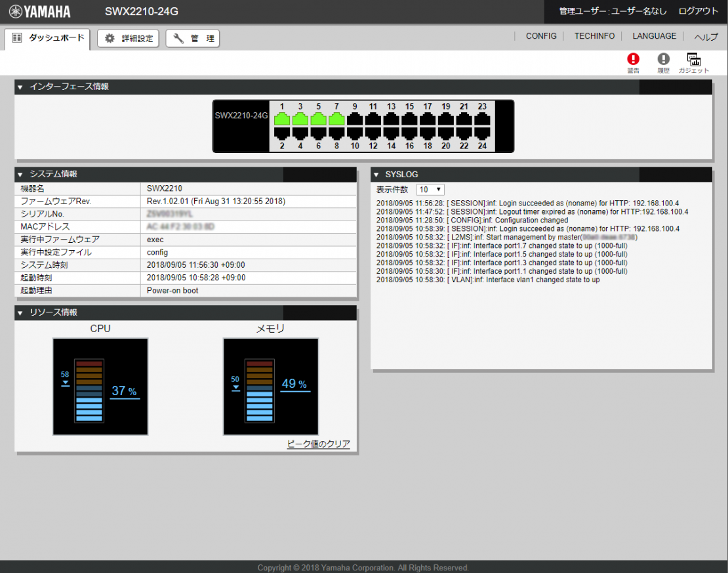Select port 7 icon on the switch diagram
Image resolution: width=728 pixels, height=573 pixels.
pyautogui.click(x=336, y=119)
